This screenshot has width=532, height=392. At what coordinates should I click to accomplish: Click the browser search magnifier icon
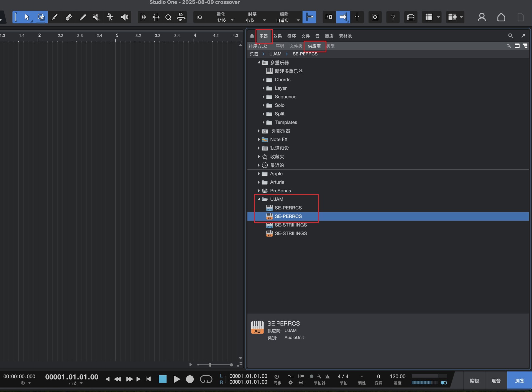[511, 36]
